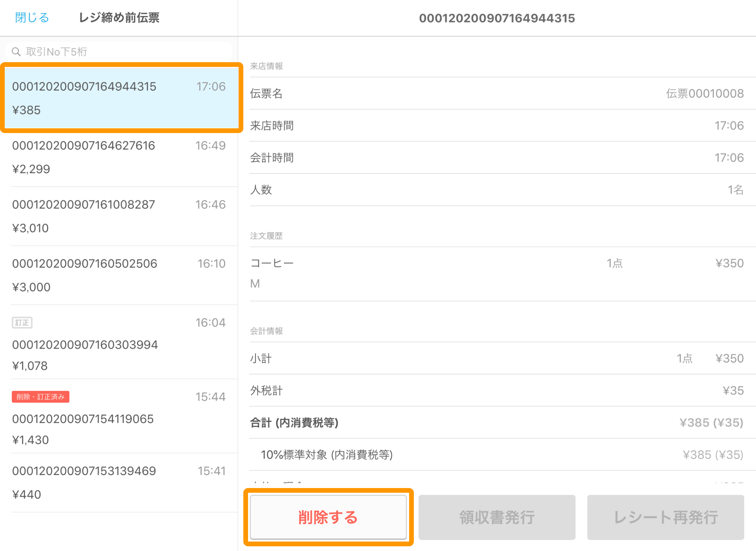Viewport: 756px width, 551px height.
Task: Click the ¥1,430 amount on deleted slip
Action: click(x=31, y=440)
